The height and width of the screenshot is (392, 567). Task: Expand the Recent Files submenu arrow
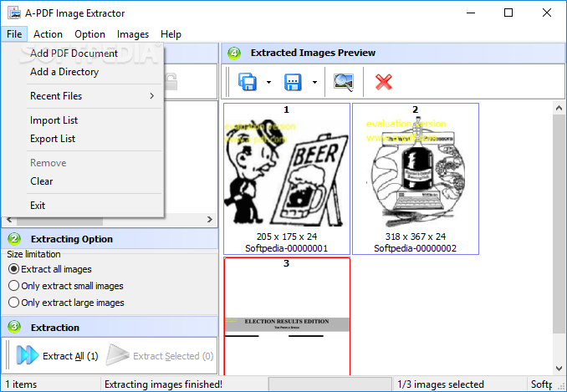click(x=152, y=96)
